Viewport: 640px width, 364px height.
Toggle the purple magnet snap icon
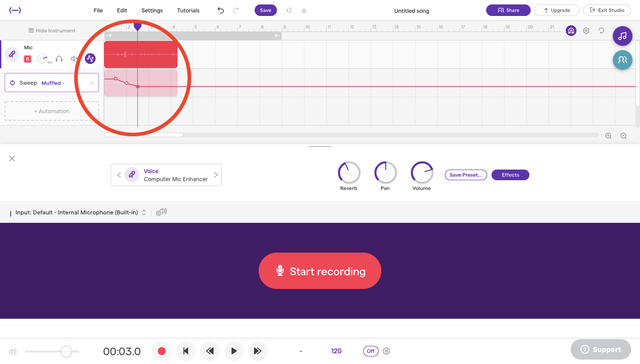571,31
